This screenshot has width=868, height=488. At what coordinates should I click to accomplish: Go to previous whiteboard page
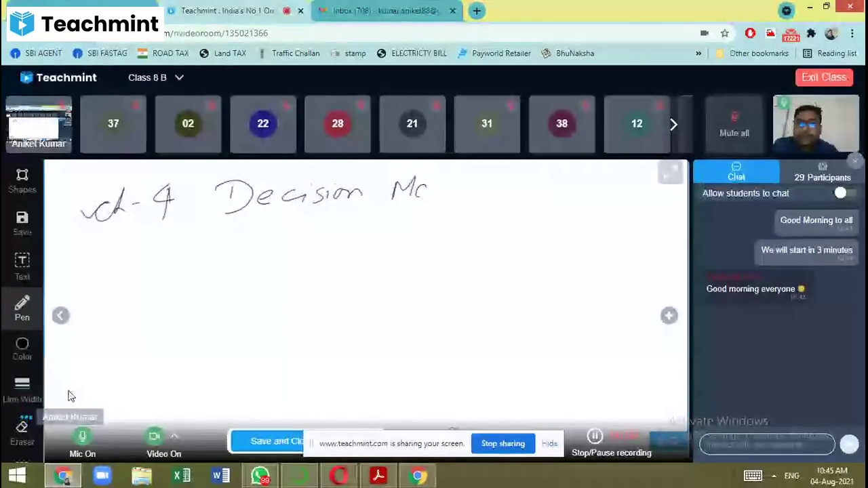60,315
